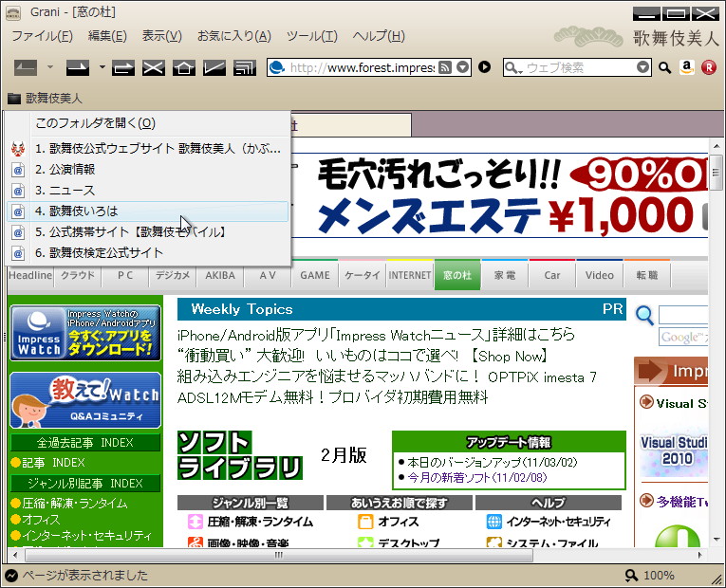Click the Amazon search icon
726x588 pixels.
687,67
